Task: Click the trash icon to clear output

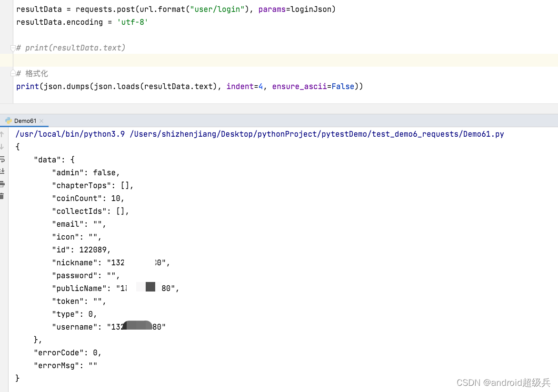Action: [x=2, y=196]
